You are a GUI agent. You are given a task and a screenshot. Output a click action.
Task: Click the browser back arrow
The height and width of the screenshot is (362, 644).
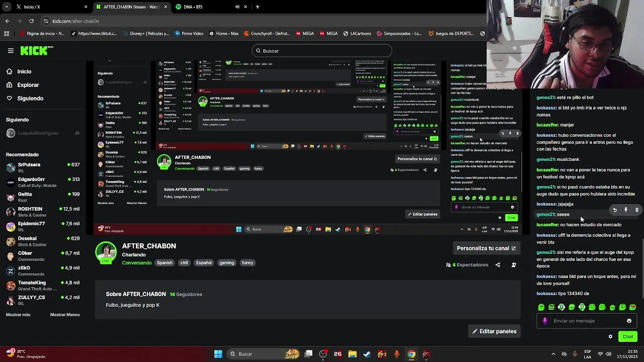click(7, 21)
